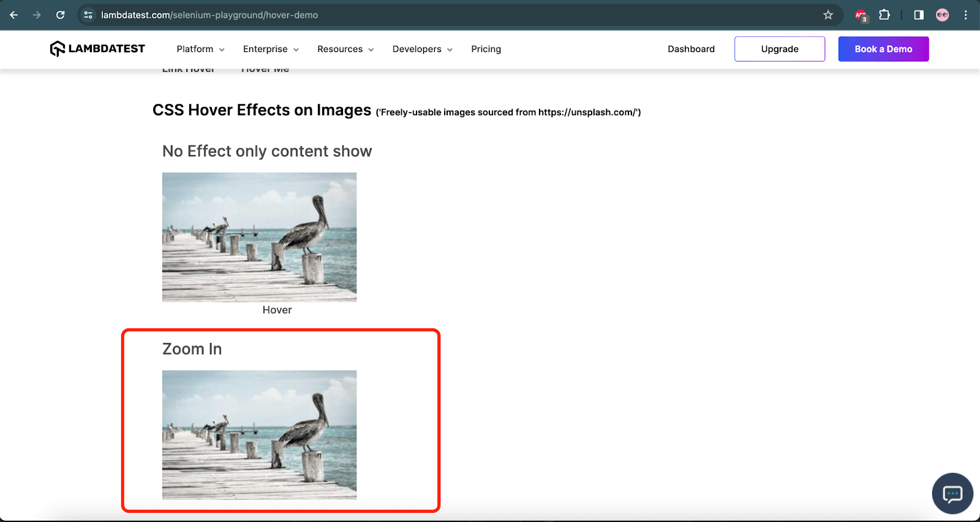The height and width of the screenshot is (522, 980).
Task: Toggle the browser side panel icon
Action: [919, 15]
